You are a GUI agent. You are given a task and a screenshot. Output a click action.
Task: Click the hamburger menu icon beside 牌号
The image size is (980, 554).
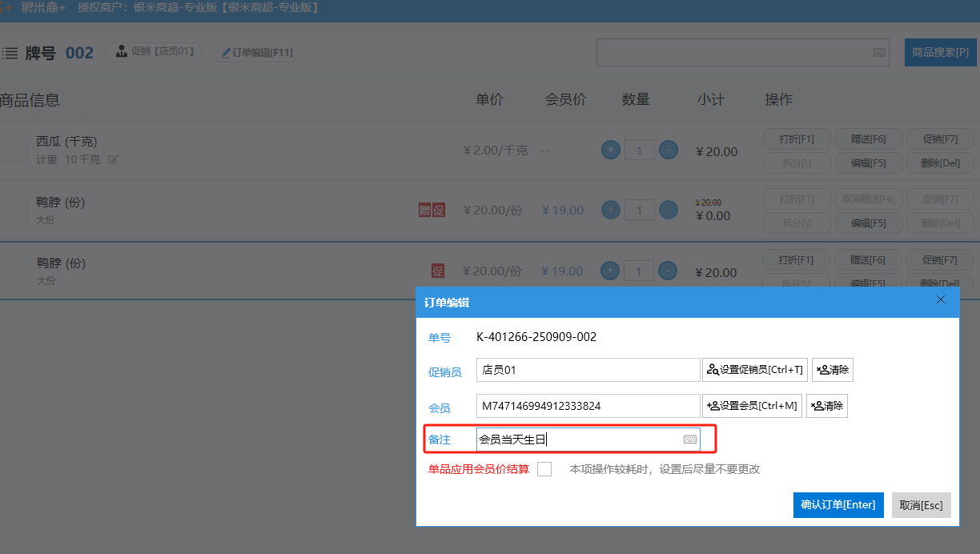point(10,54)
